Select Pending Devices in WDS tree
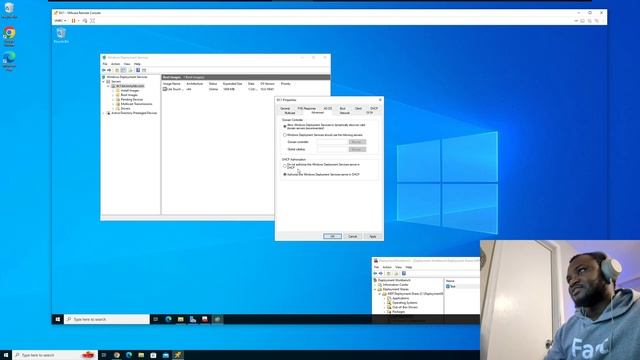The image size is (640, 360). [x=131, y=100]
